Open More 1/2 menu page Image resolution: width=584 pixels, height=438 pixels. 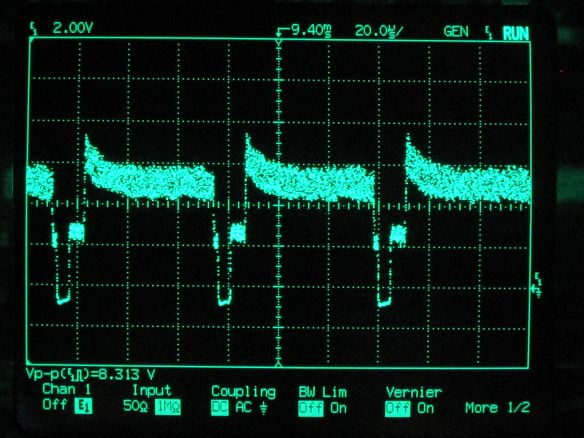(x=497, y=407)
